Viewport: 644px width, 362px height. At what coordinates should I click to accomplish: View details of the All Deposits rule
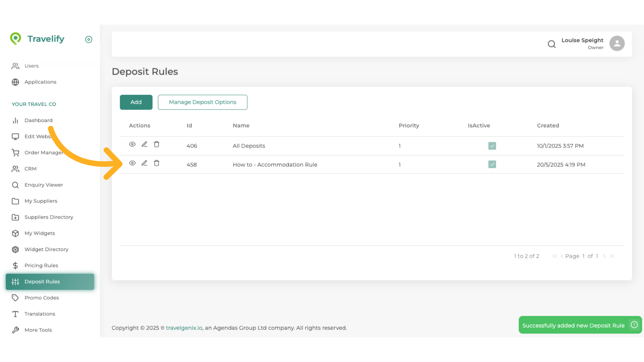point(132,144)
